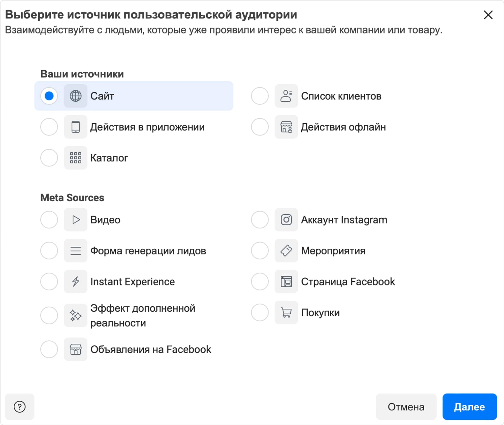Click the storefront icon for Действия офлайн
The image size is (504, 425).
[286, 127]
